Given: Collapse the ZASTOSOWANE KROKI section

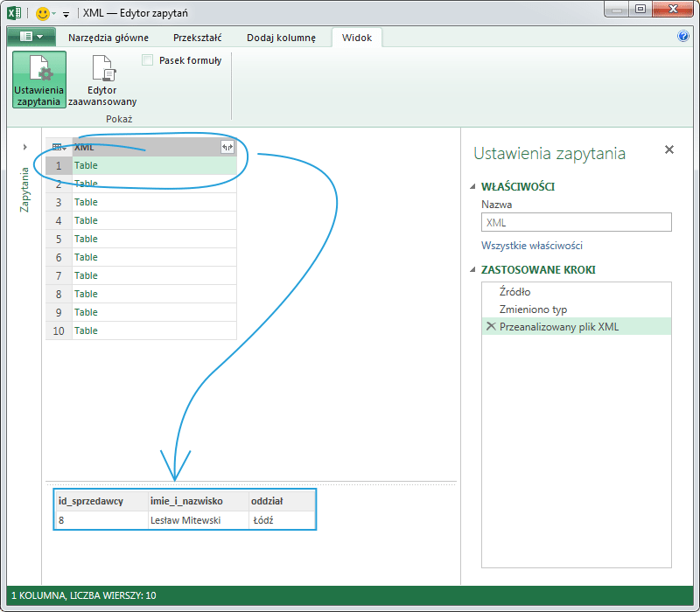Looking at the screenshot, I should click(473, 270).
